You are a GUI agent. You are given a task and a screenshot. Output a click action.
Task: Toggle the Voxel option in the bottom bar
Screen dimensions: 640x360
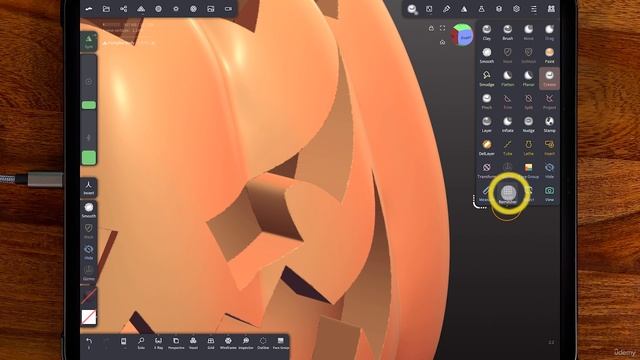click(193, 343)
